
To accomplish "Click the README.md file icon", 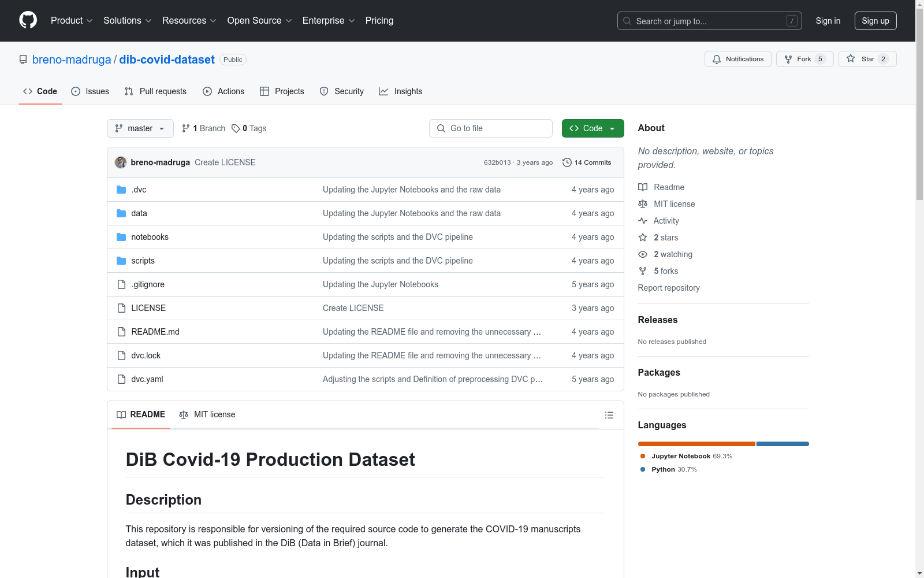I will pyautogui.click(x=121, y=332).
